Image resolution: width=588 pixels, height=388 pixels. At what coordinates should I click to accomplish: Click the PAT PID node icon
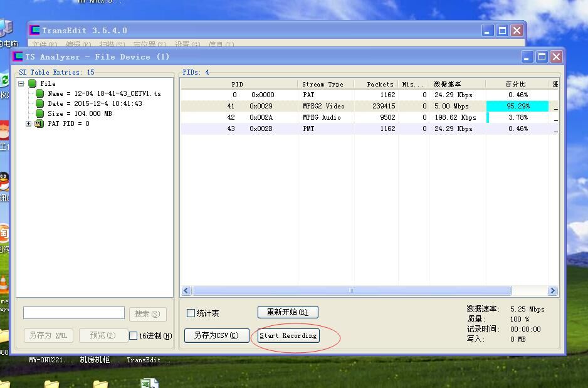click(39, 123)
